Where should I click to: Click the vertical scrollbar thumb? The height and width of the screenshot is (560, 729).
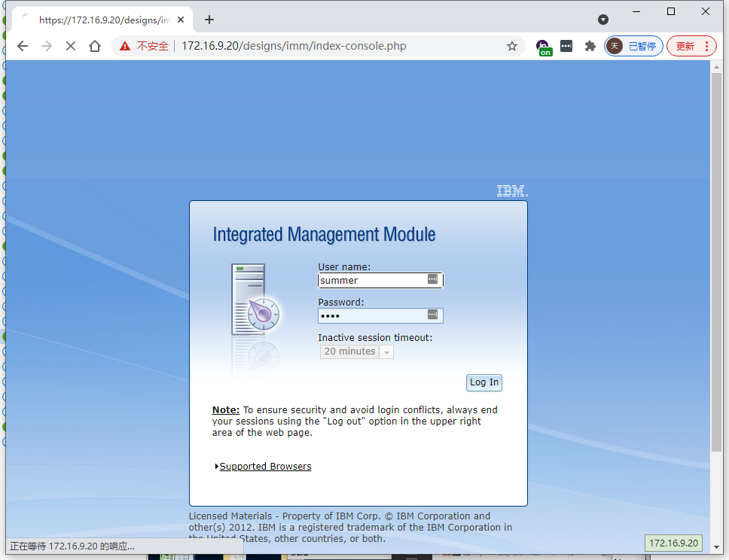coord(716,262)
